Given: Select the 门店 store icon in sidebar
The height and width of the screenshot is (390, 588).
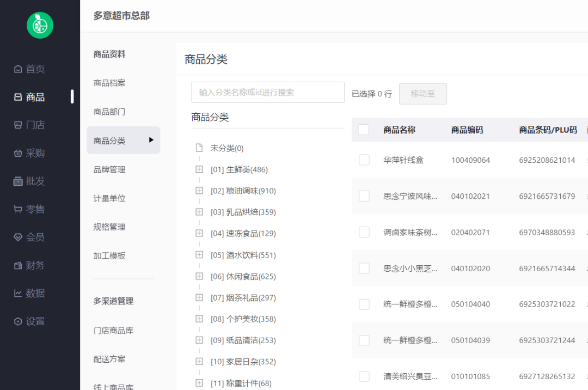Looking at the screenshot, I should (x=18, y=125).
